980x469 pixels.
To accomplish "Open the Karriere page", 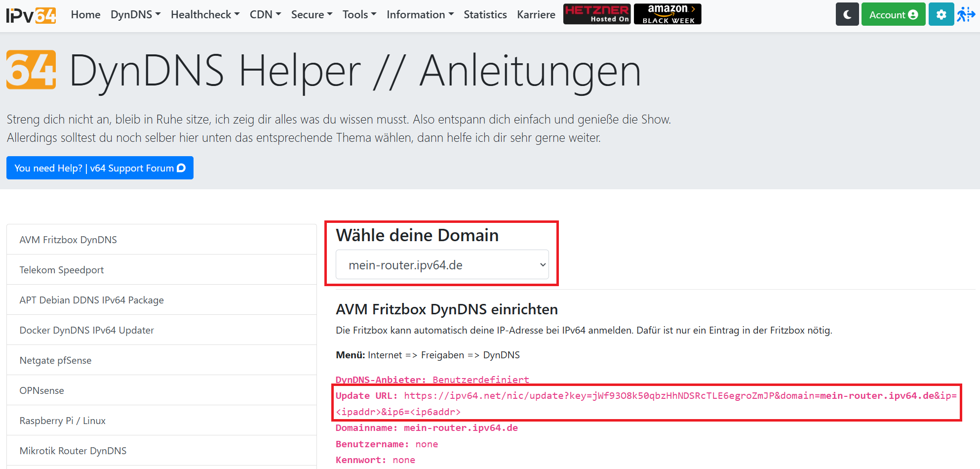I will 536,14.
